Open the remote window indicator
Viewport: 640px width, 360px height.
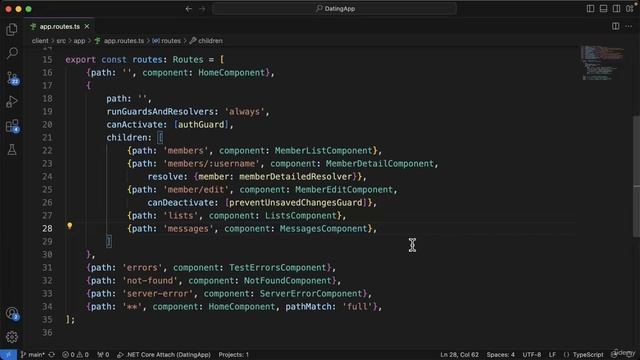point(8,355)
